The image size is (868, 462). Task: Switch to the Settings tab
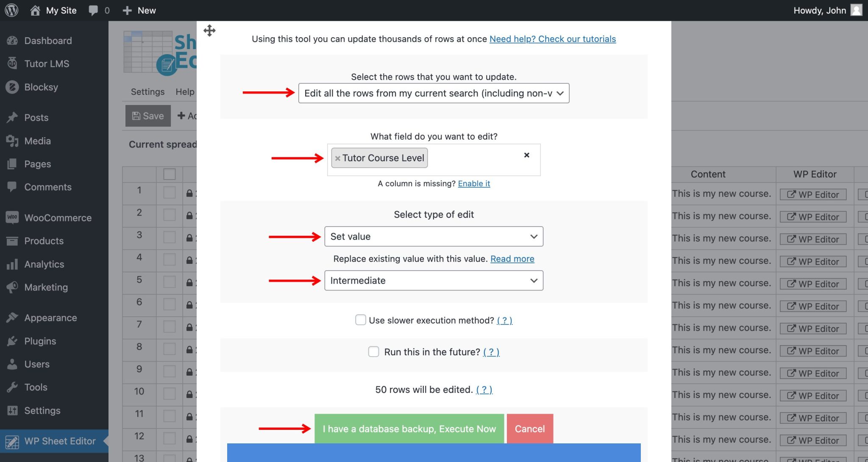[147, 91]
